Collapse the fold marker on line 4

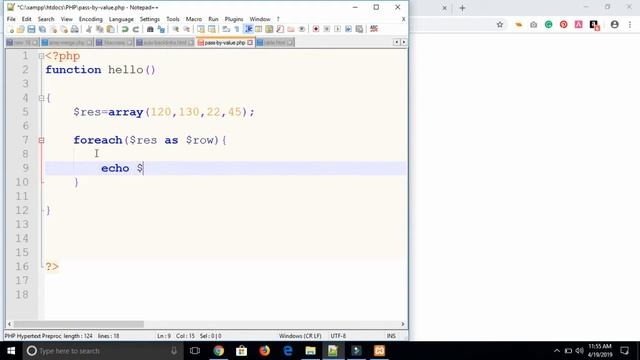pos(41,98)
